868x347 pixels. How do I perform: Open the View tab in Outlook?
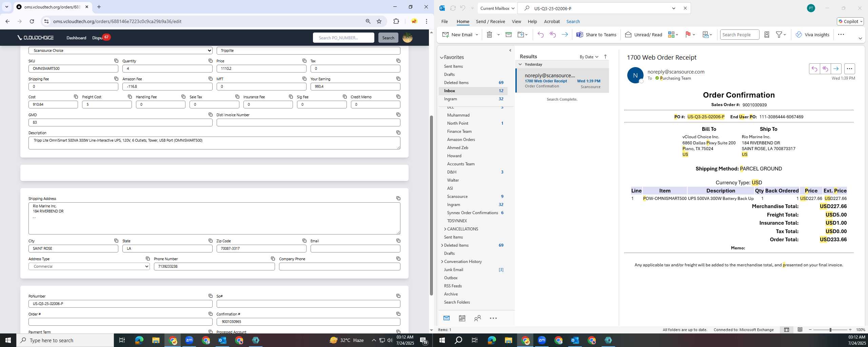(516, 21)
